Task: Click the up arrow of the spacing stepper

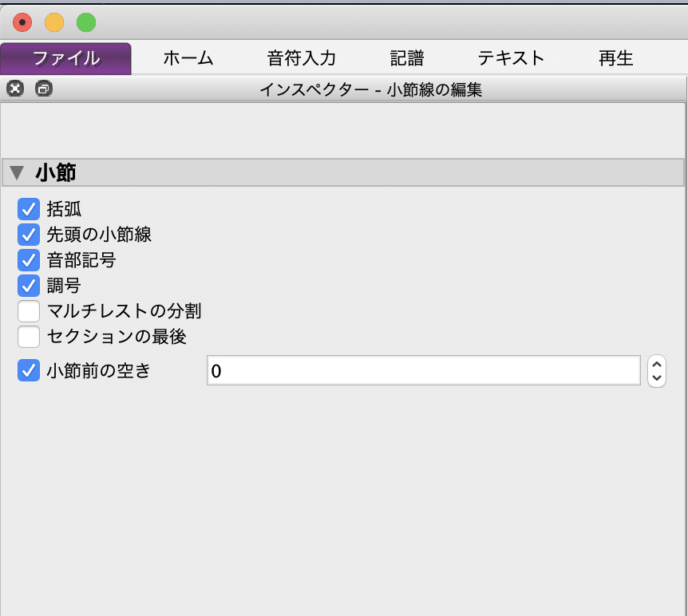Action: point(656,365)
